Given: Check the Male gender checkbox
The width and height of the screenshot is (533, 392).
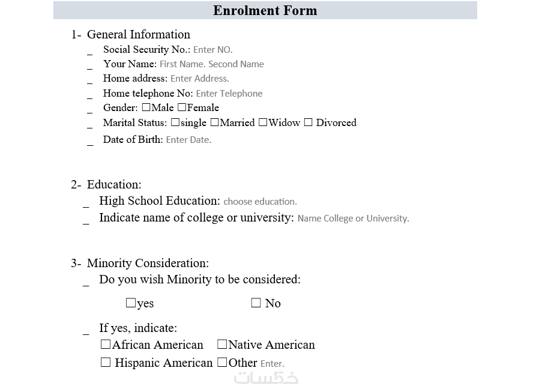Looking at the screenshot, I should tap(146, 108).
